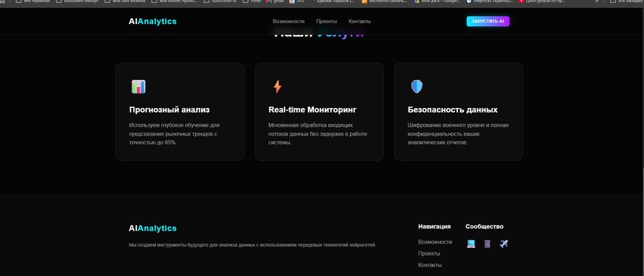Screen dimensions: 644x276
Task: Click the ЗАПУСТИТЬ AI button
Action: tap(488, 21)
